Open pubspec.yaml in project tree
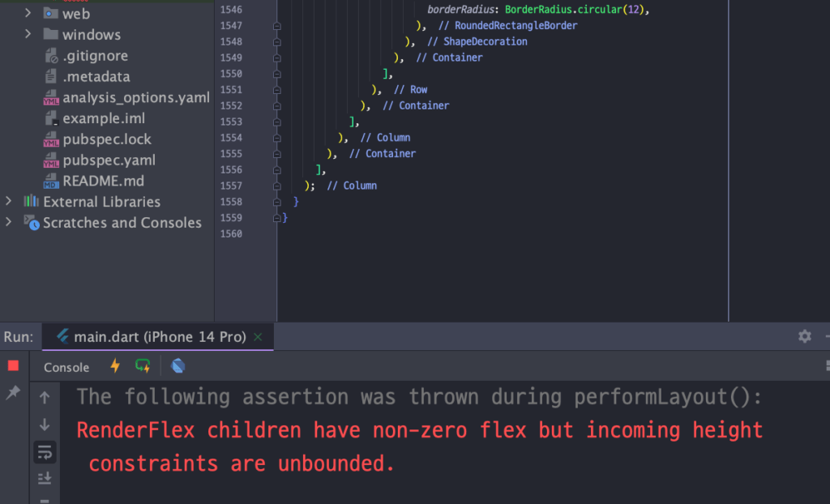This screenshot has width=830, height=504. [x=109, y=160]
